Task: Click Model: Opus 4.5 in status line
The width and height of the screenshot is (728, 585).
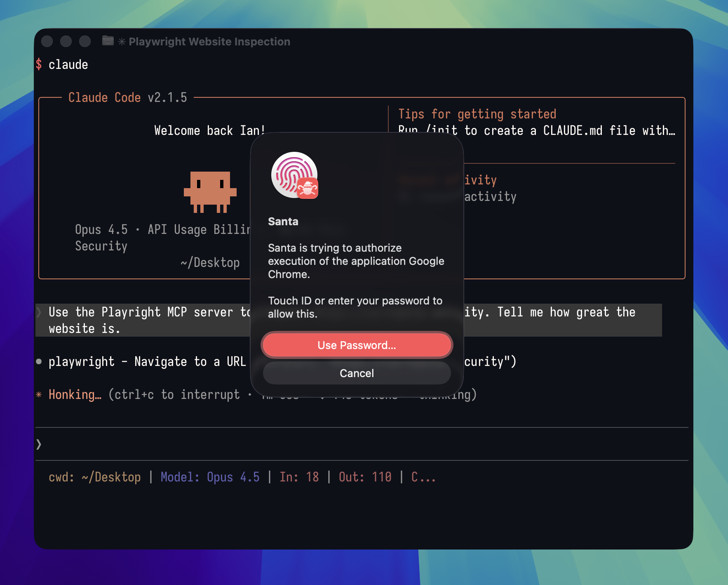Action: [210, 477]
